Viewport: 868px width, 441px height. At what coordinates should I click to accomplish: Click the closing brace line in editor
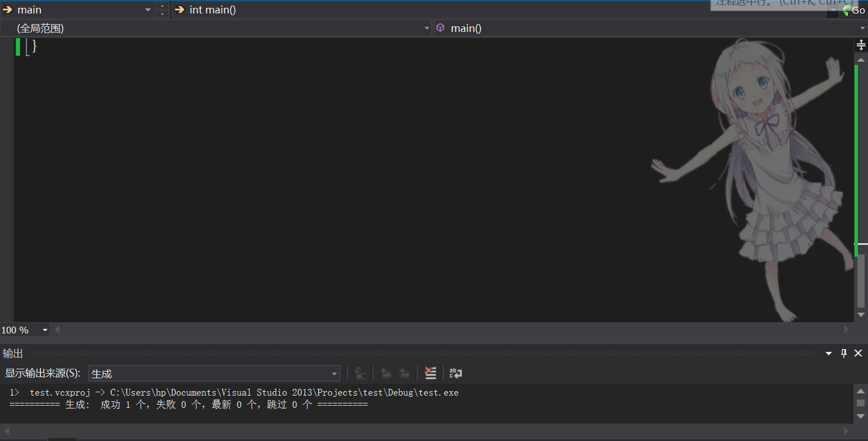point(34,46)
